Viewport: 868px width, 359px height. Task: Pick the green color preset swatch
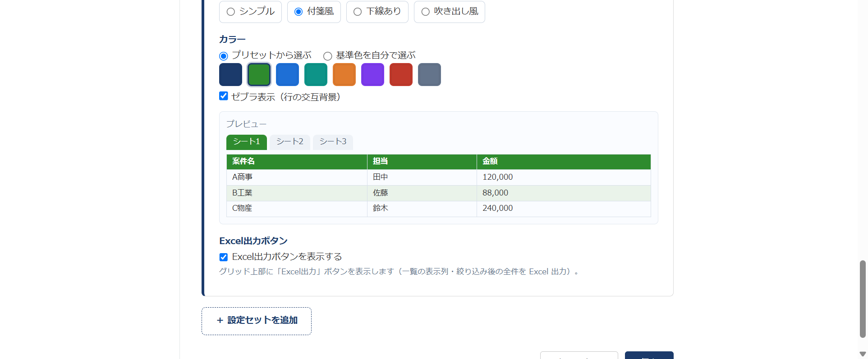259,74
